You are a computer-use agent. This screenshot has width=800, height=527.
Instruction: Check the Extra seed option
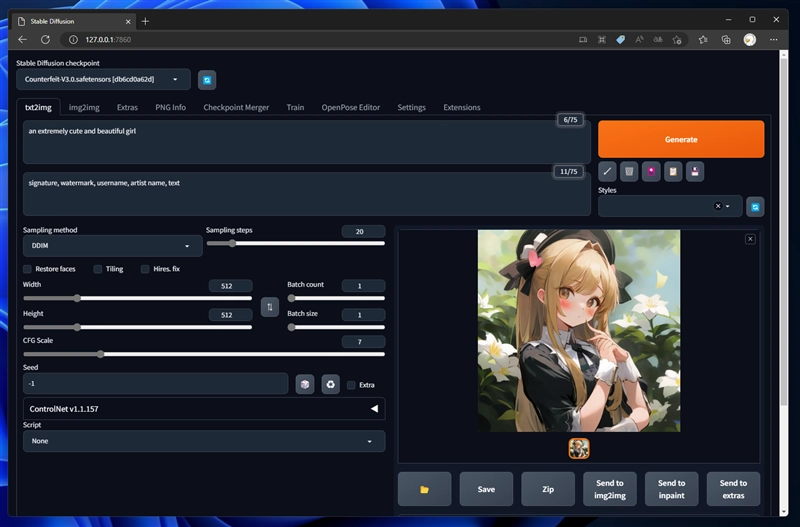(x=351, y=384)
